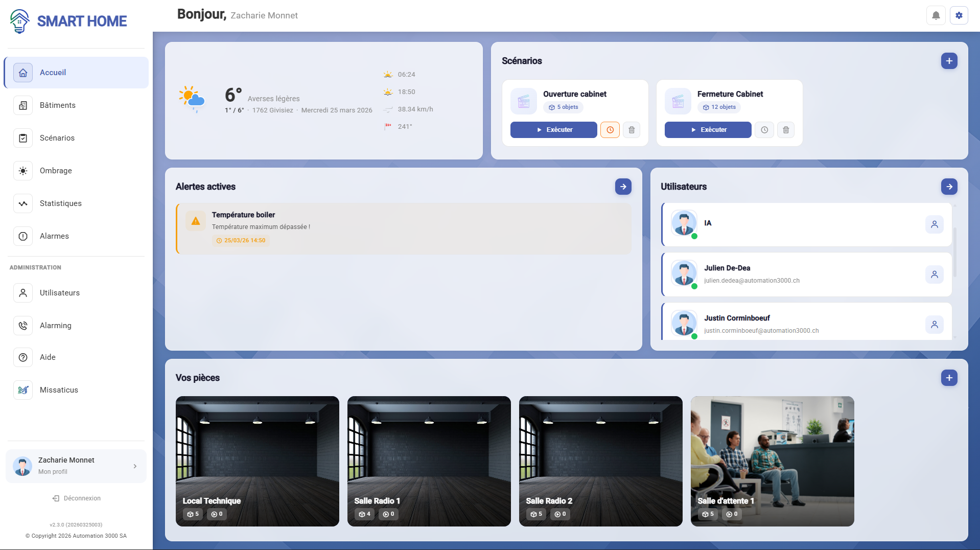Open the Missaticus module
Image resolution: width=980 pixels, height=550 pixels.
point(59,390)
